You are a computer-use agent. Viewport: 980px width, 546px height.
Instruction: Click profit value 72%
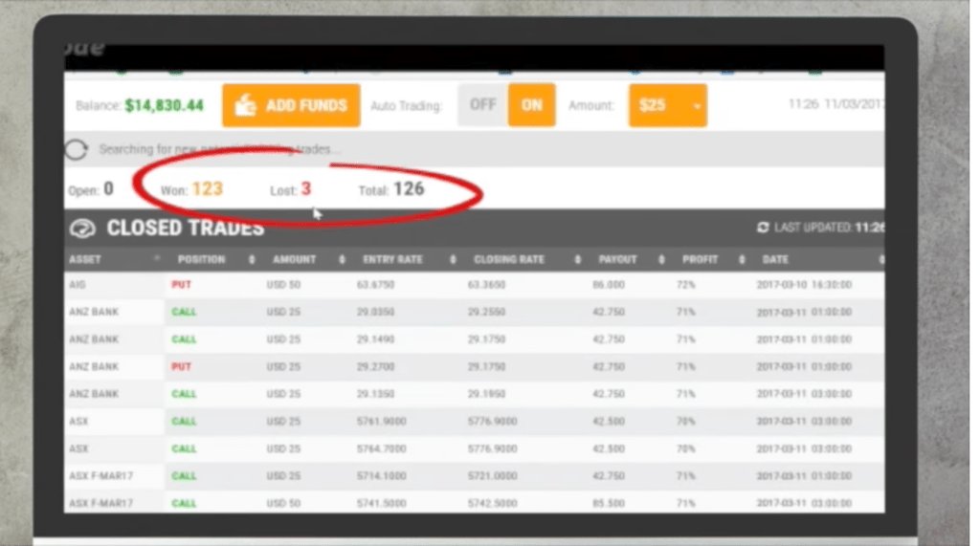685,285
